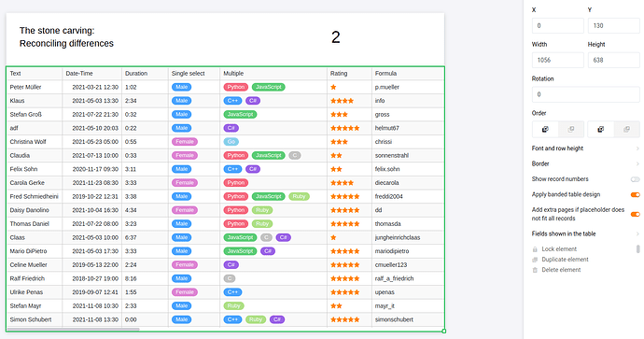Expand Fields shown in the table
Screen dimensions: 644x339
click(x=586, y=233)
